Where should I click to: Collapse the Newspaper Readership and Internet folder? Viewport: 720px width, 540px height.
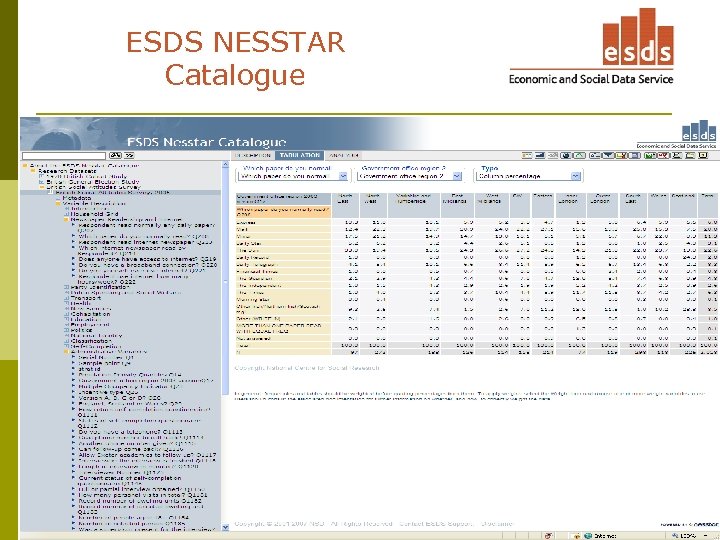[x=67, y=220]
